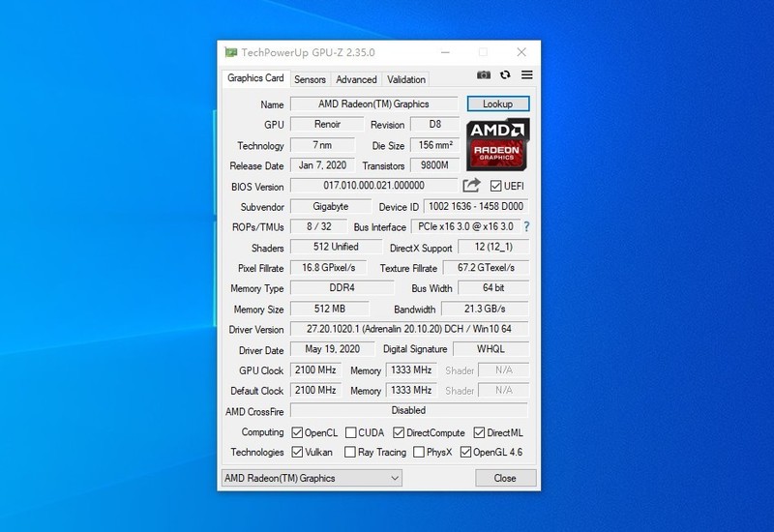Click the GPU Clock row Shader N/A field
The width and height of the screenshot is (774, 532).
pyautogui.click(x=503, y=369)
